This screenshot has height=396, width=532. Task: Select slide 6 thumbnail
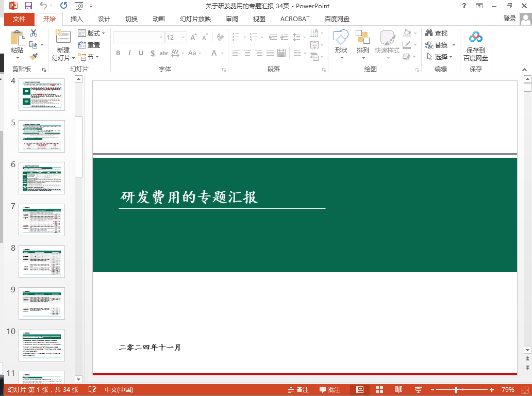42,178
